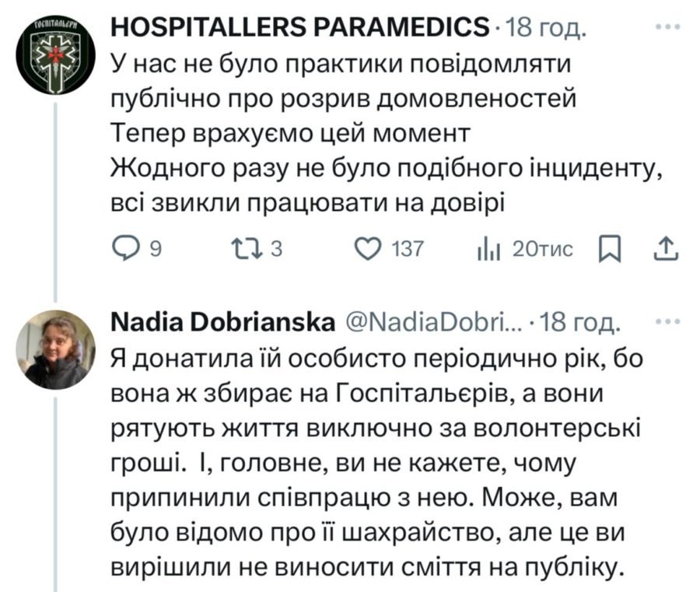Viewport: 700px width, 592px height.
Task: Bookmark the Hospitallers Paramedics tweet
Action: click(612, 248)
